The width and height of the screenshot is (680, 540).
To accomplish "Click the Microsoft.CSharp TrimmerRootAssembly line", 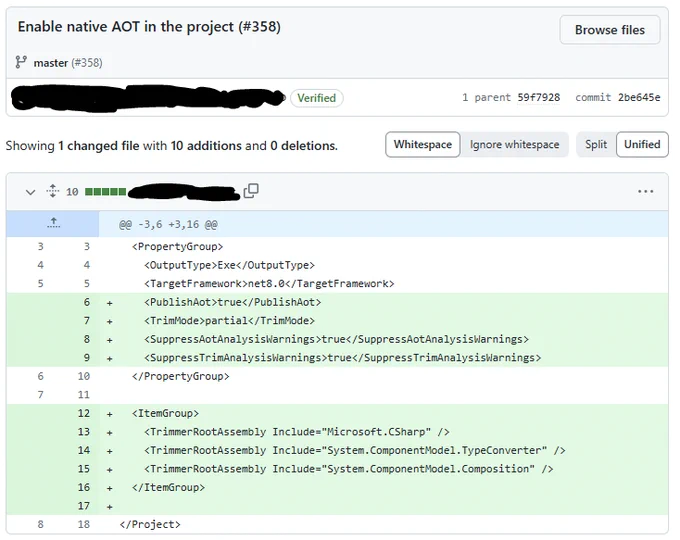I will pyautogui.click(x=337, y=432).
